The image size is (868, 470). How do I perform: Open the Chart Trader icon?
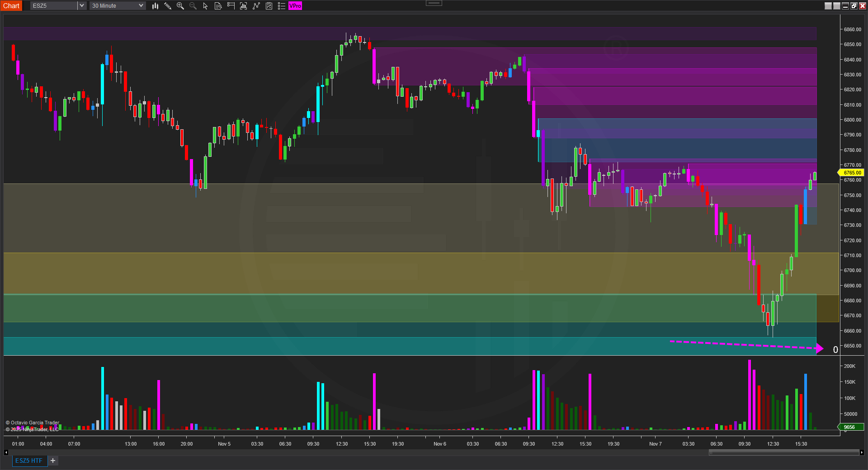pos(231,6)
